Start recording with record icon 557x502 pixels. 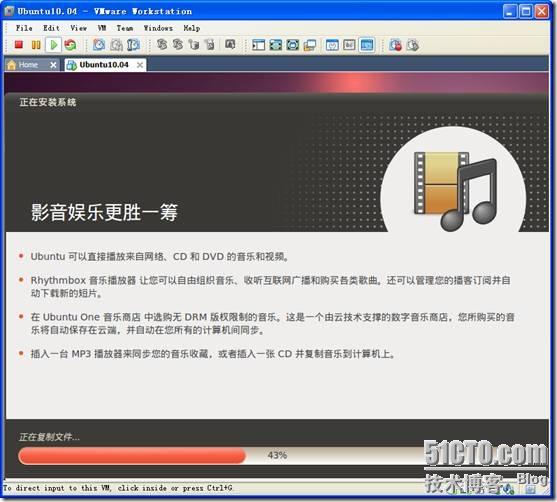[395, 45]
